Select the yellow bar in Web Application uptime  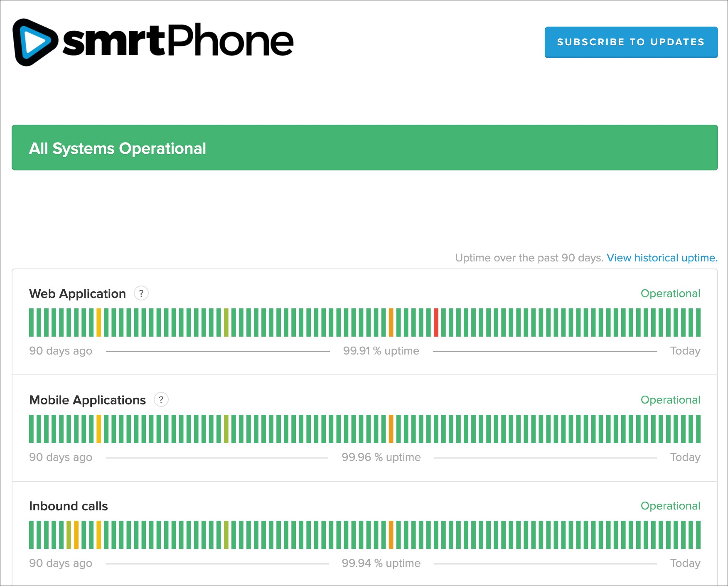pyautogui.click(x=99, y=323)
